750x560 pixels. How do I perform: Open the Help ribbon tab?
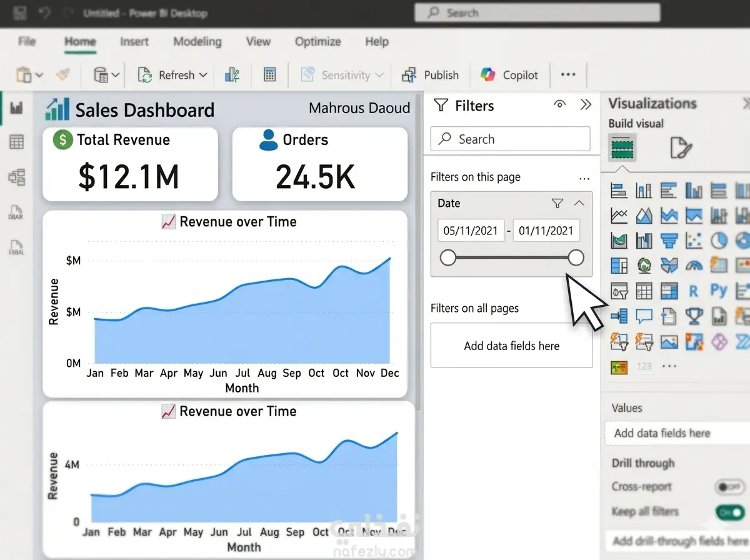click(x=377, y=42)
